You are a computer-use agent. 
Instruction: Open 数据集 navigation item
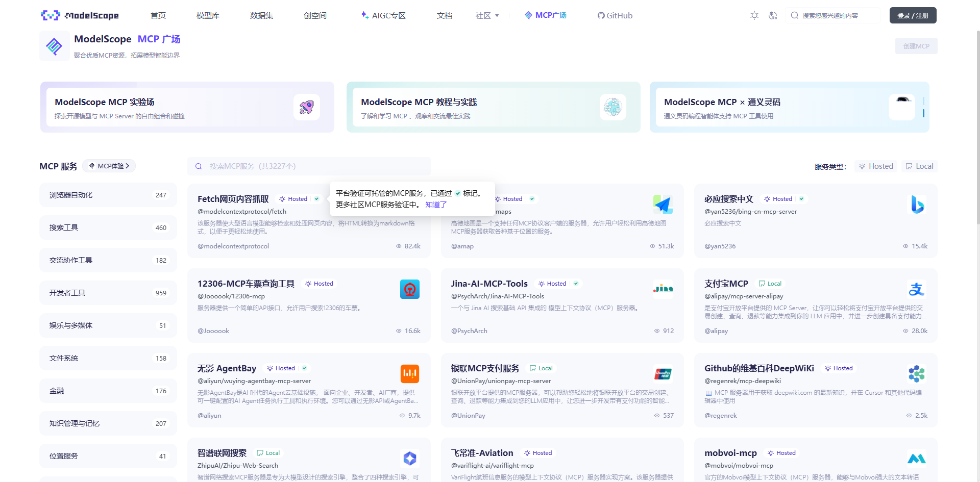click(x=261, y=16)
